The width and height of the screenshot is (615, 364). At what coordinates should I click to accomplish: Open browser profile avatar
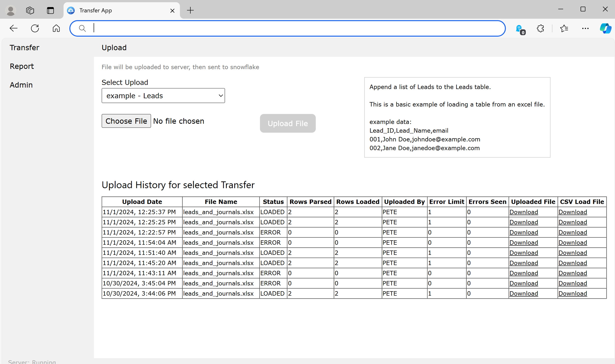point(11,10)
